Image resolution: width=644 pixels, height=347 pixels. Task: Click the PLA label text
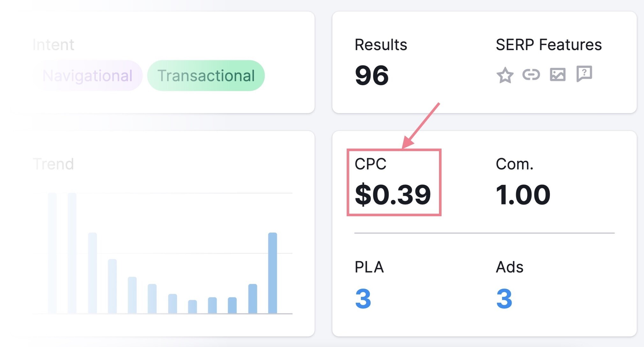pyautogui.click(x=369, y=267)
